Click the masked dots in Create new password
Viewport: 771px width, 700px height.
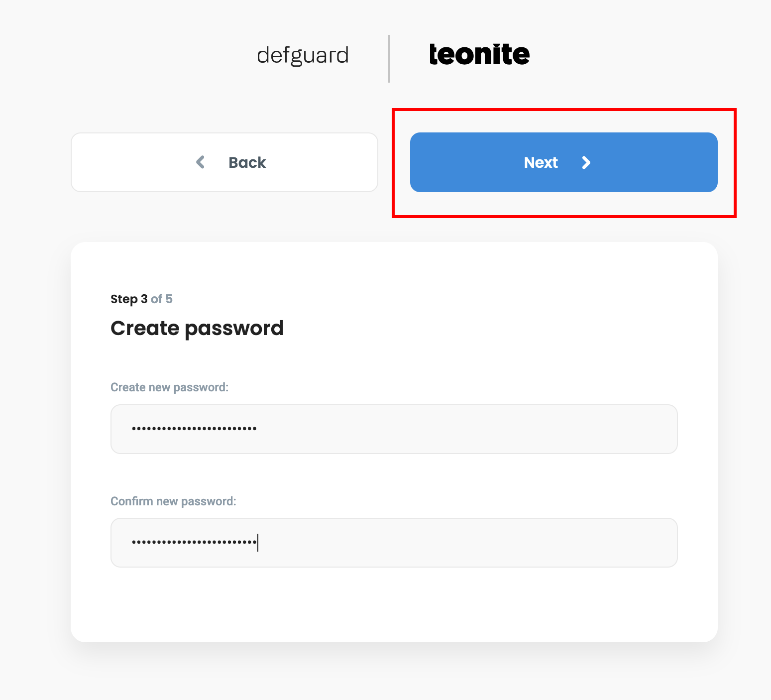(194, 429)
